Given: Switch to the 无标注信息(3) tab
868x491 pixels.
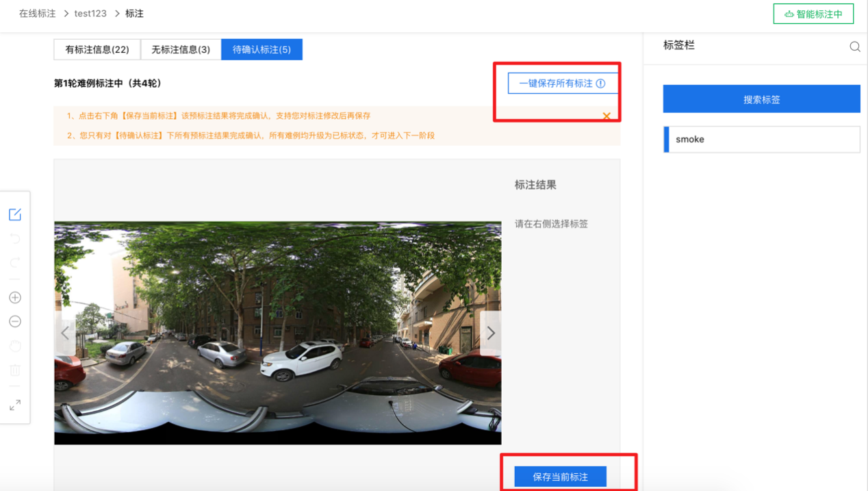Looking at the screenshot, I should 181,49.
